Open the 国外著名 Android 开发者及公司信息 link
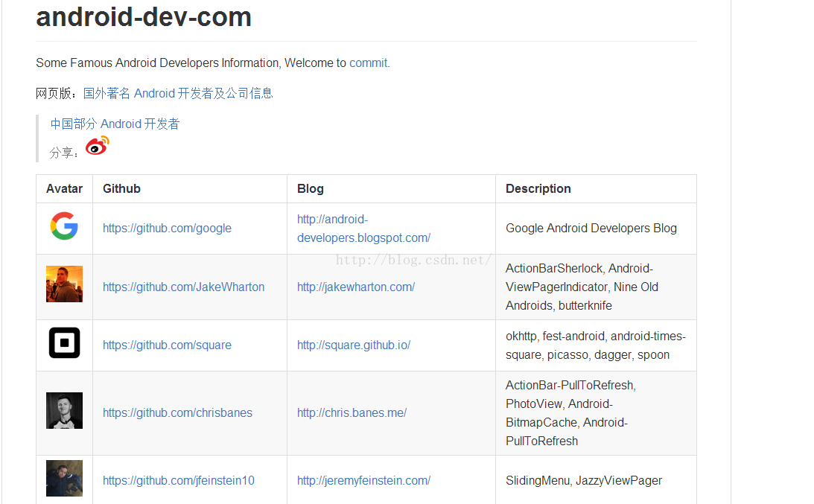814x504 pixels. point(178,93)
